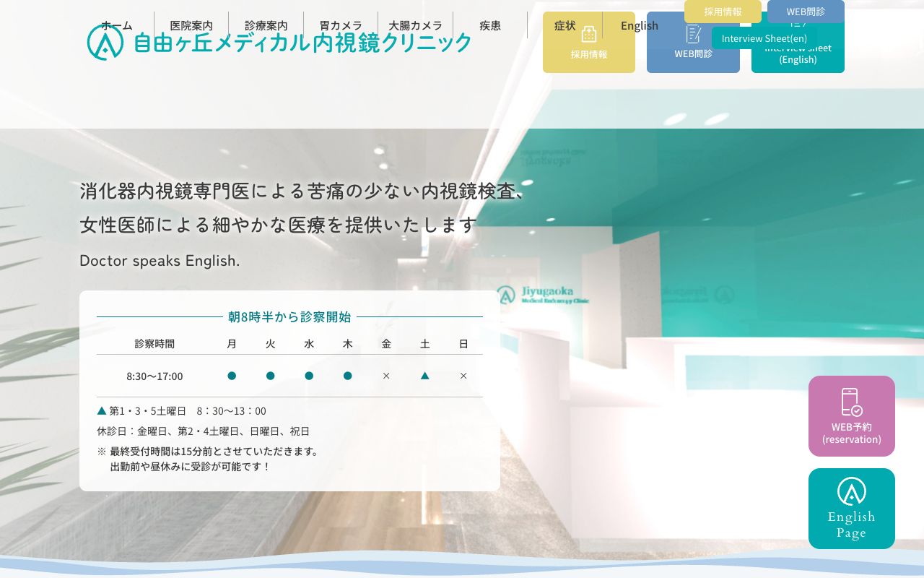Click the 自由ヶ丘メディカル内視鏡クリニック site title

tap(302, 43)
